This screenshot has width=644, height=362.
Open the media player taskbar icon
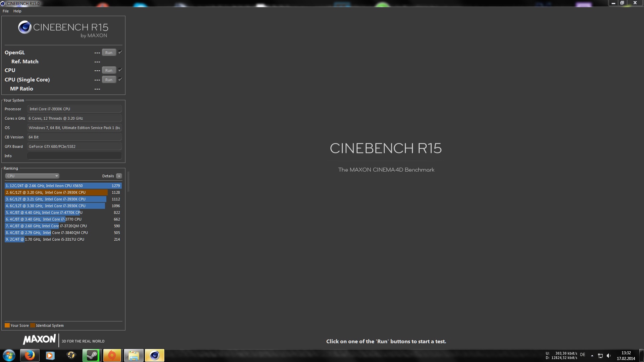(x=50, y=355)
